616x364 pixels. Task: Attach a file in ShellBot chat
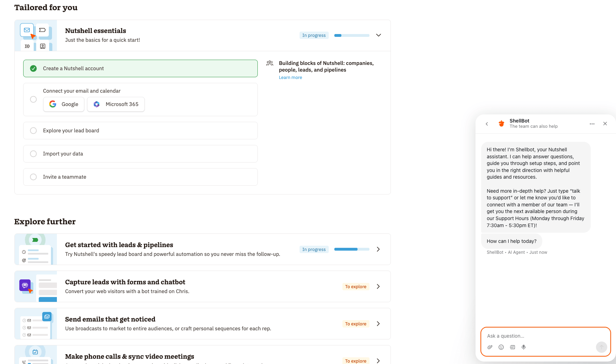(x=490, y=347)
